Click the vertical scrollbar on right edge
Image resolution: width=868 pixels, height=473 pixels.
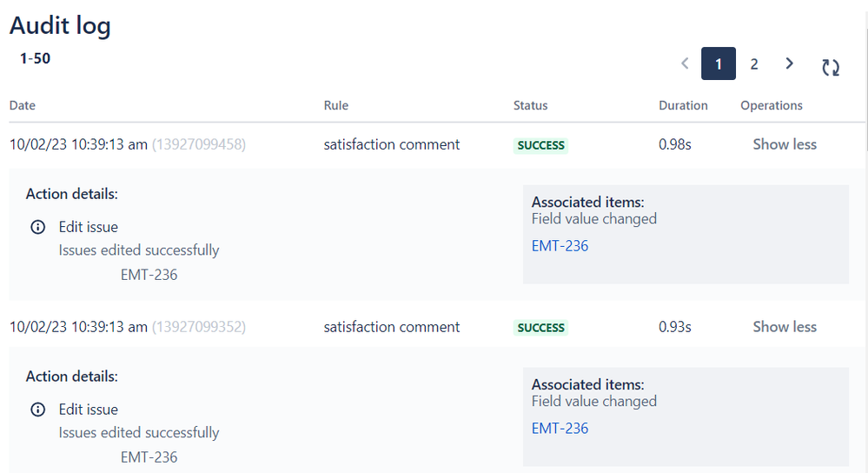coord(865,89)
